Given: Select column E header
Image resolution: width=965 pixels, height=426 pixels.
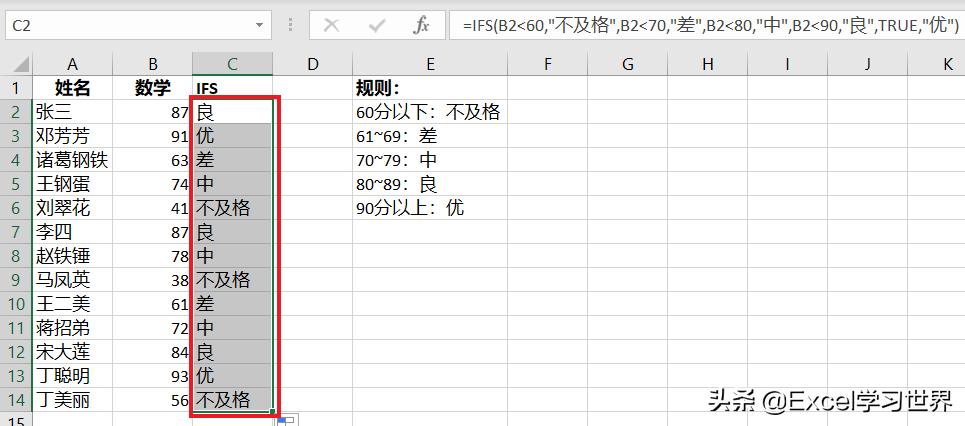Looking at the screenshot, I should (x=429, y=65).
